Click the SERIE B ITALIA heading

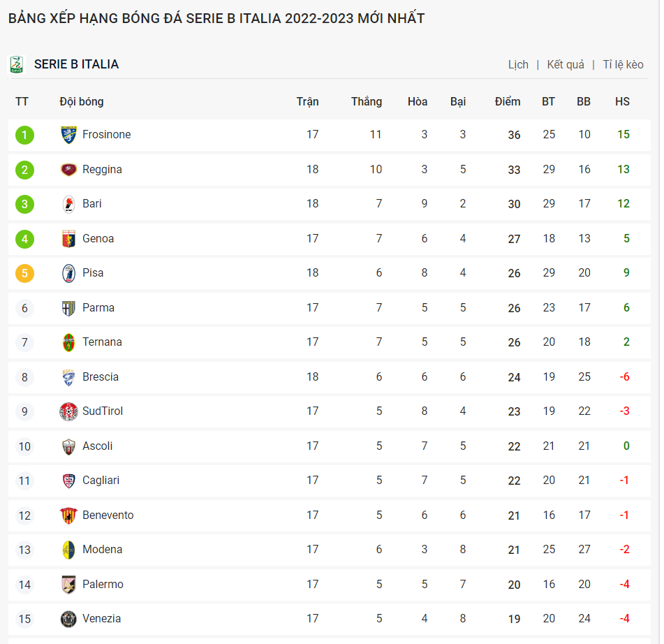76,64
